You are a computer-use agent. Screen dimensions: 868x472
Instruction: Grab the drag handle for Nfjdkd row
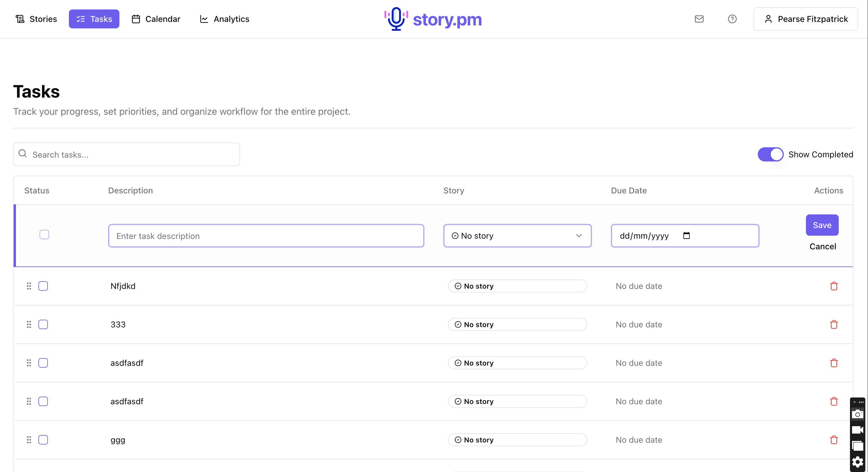pyautogui.click(x=29, y=286)
